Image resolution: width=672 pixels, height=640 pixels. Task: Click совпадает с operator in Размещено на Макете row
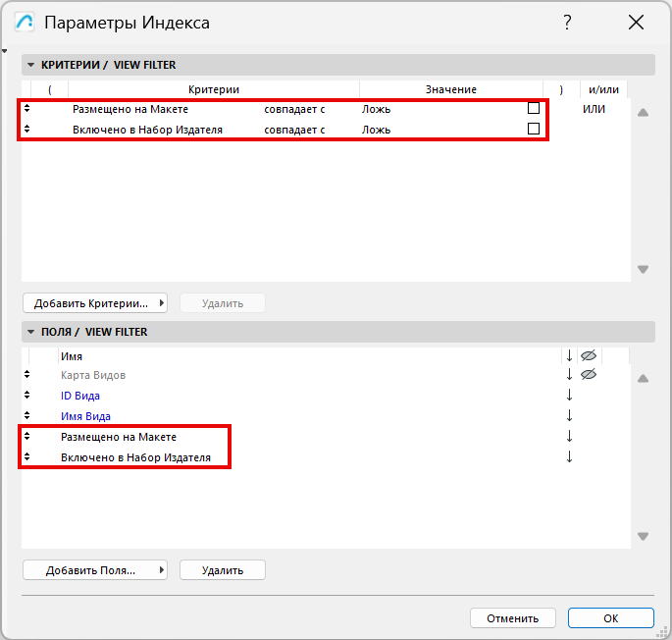click(x=294, y=109)
